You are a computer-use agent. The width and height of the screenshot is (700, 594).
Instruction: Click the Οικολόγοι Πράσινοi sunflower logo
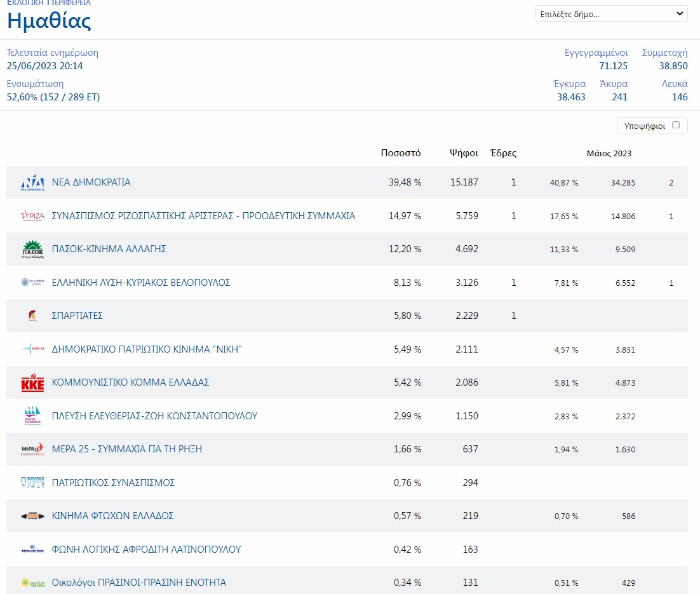tap(32, 583)
